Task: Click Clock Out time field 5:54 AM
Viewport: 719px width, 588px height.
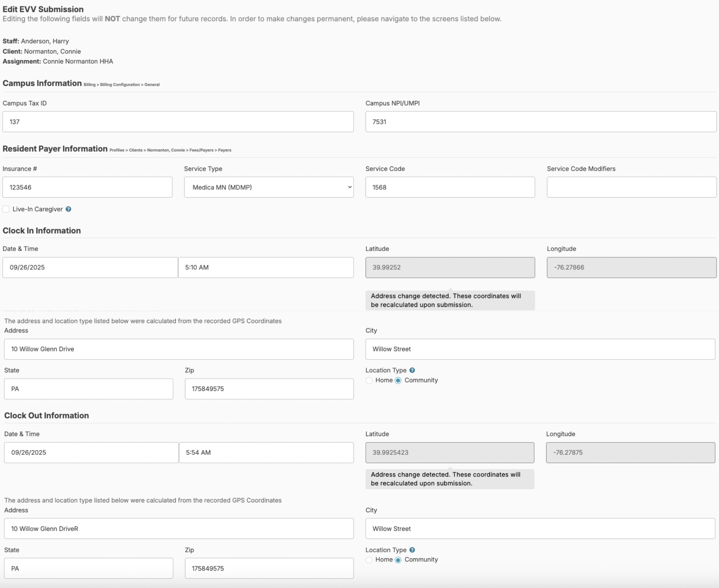Action: [x=266, y=452]
